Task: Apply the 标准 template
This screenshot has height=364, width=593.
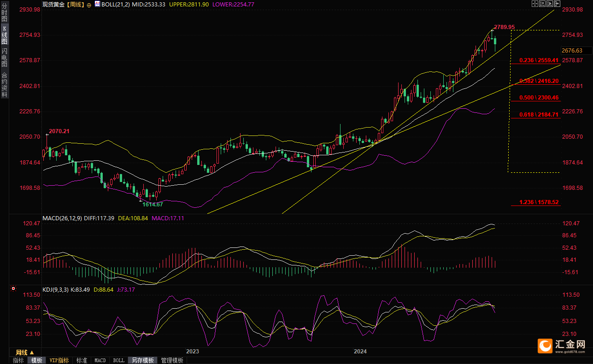Action: tap(82, 360)
